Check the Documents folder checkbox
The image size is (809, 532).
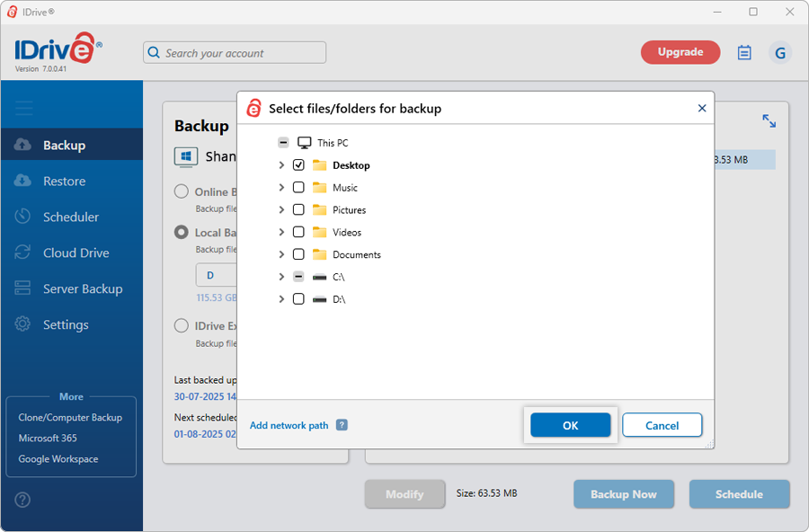pyautogui.click(x=298, y=254)
